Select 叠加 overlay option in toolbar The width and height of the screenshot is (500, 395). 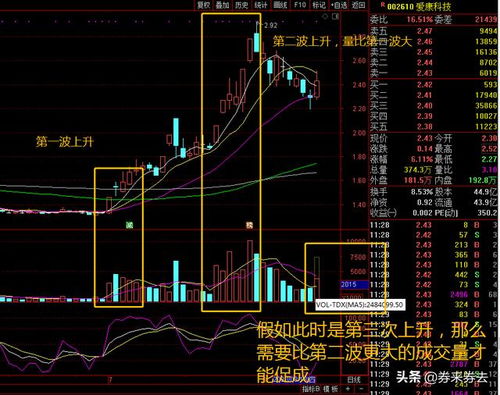click(223, 5)
